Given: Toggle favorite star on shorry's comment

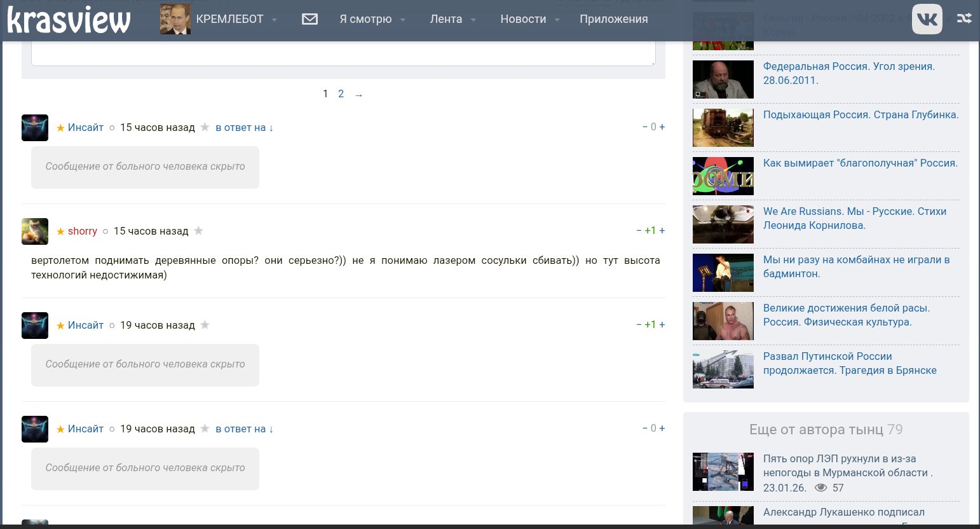Looking at the screenshot, I should point(199,231).
